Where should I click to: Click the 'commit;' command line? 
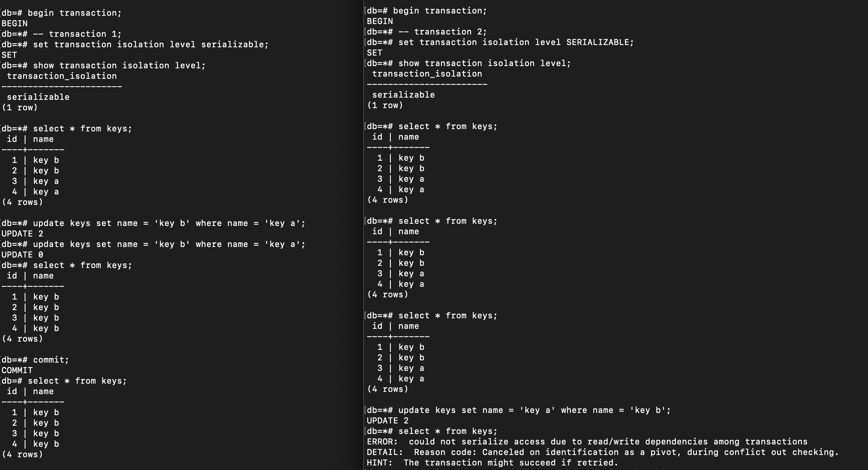[51, 360]
